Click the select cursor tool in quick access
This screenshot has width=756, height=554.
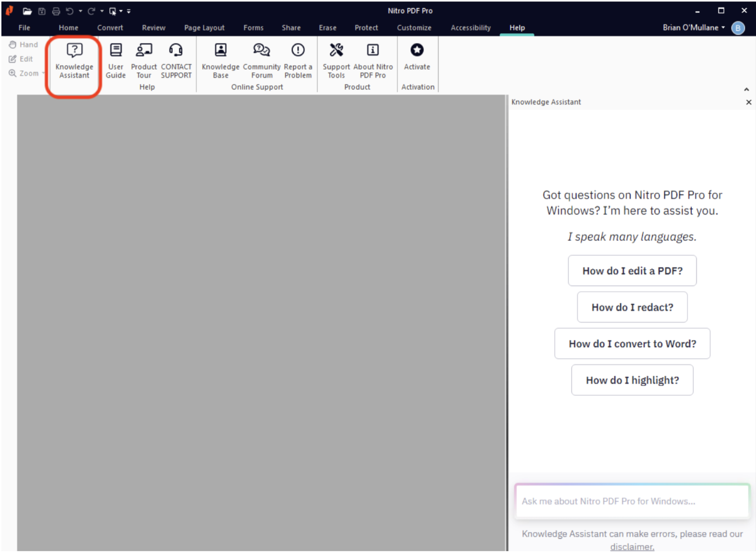(112, 11)
